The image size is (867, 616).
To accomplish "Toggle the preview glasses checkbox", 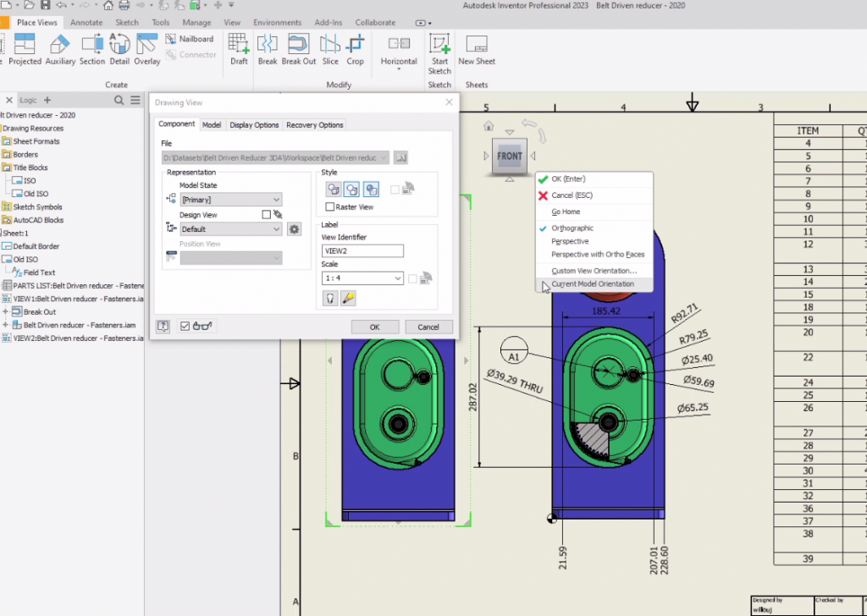I will coord(185,327).
